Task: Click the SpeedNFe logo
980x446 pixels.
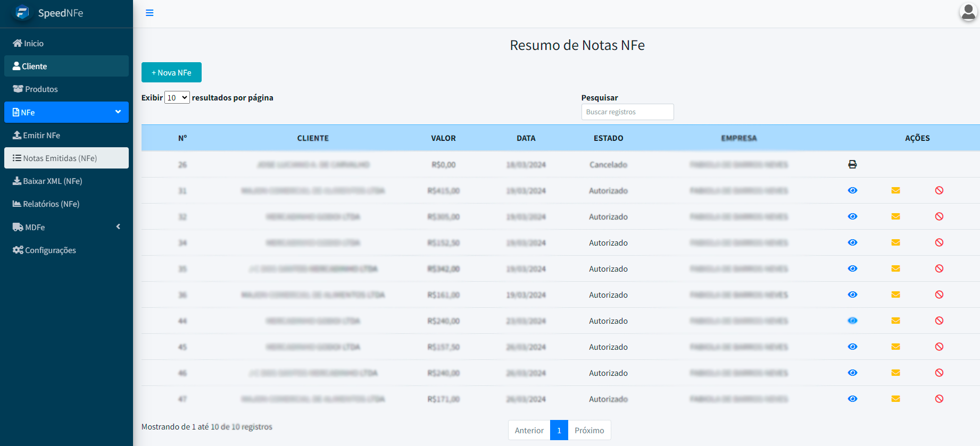Action: coord(22,13)
